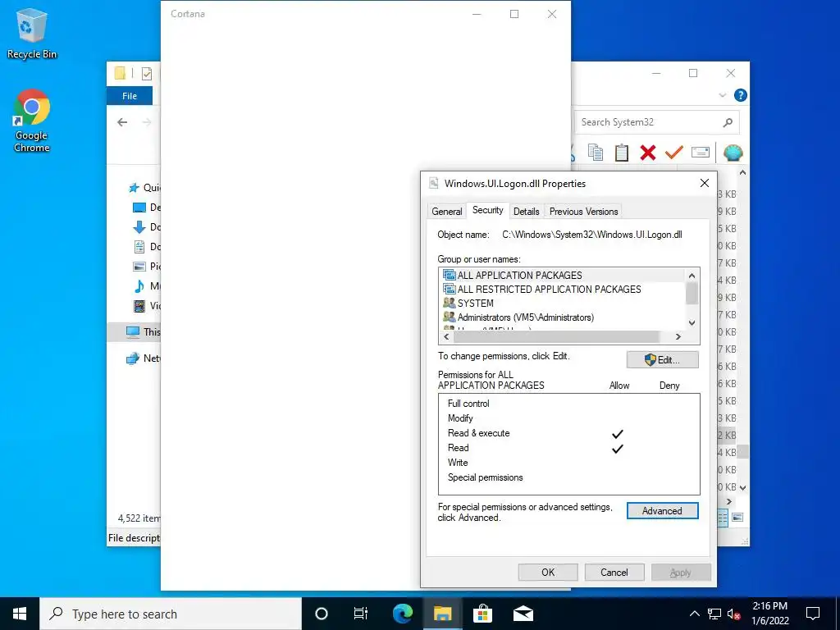
Task: Open Music in the navigation pane
Action: [x=146, y=286]
